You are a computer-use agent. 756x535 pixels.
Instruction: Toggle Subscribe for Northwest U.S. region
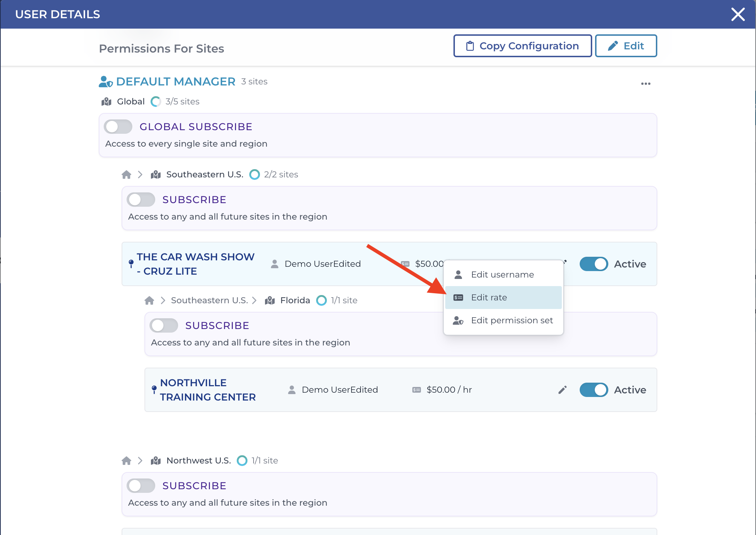[x=141, y=486]
